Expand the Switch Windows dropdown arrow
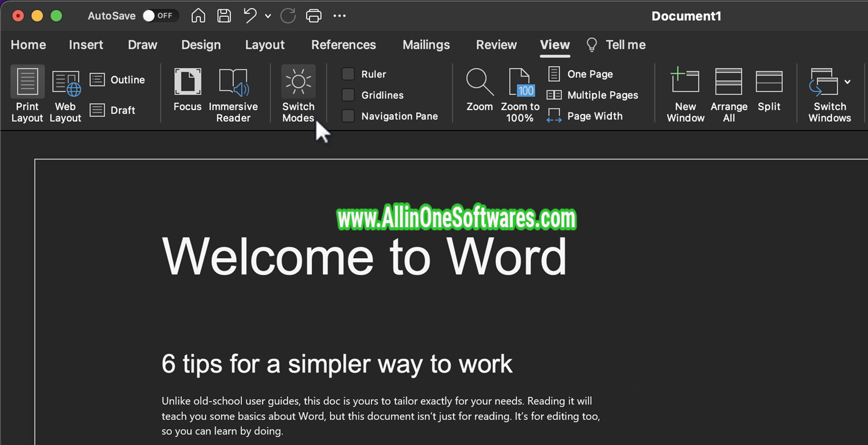 [x=848, y=82]
